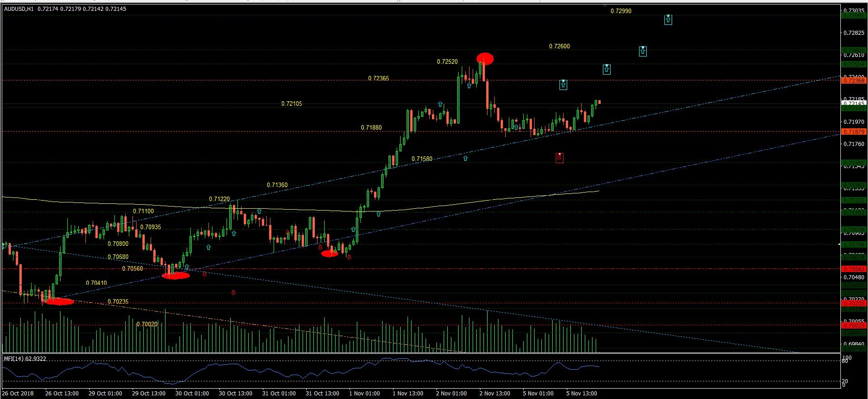Click the 0.71220 yellow text
Screen dimensions: 868x399
tap(219, 199)
